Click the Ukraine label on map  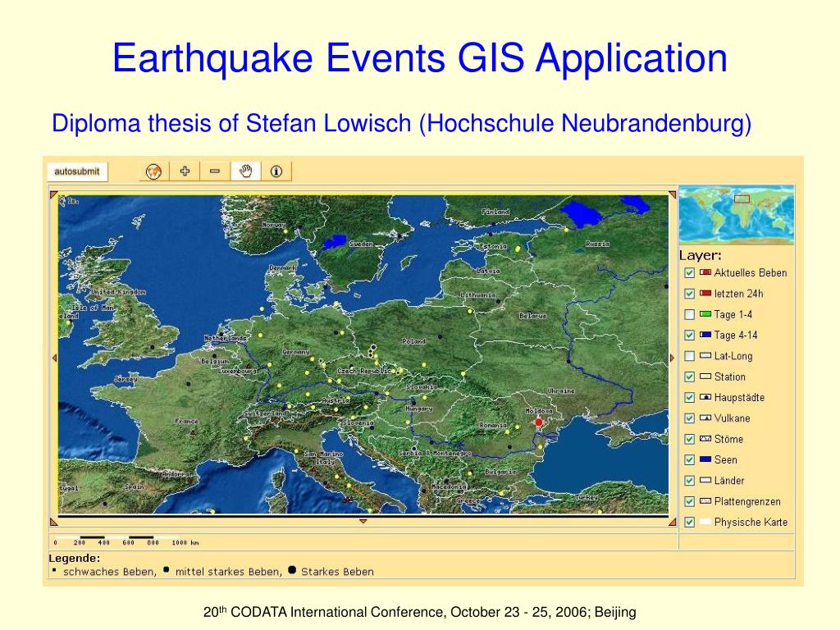[561, 391]
